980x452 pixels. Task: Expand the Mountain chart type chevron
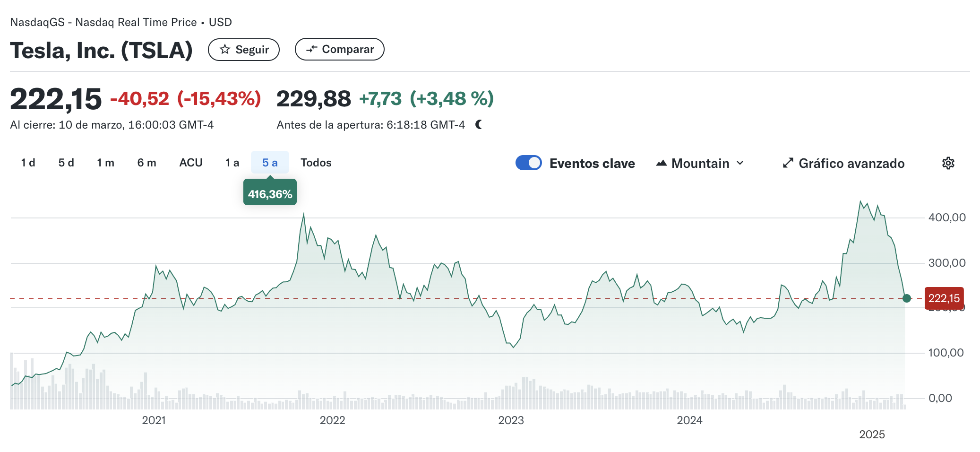740,163
